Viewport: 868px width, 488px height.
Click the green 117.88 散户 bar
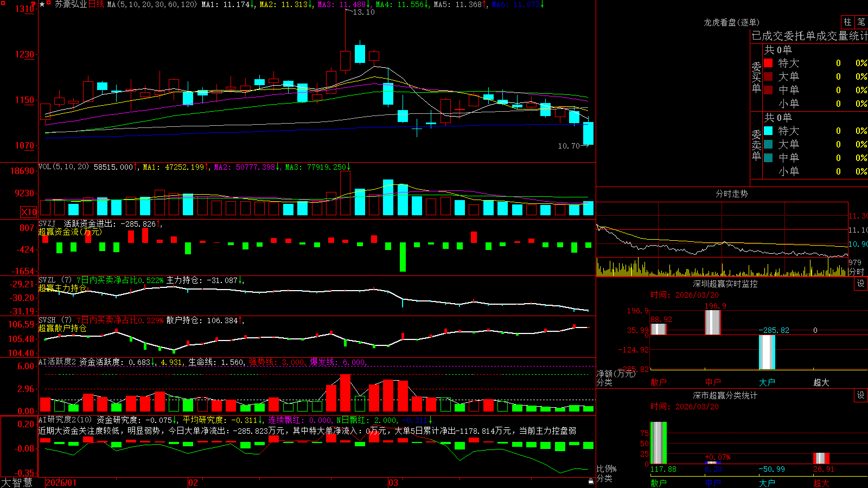[659, 443]
